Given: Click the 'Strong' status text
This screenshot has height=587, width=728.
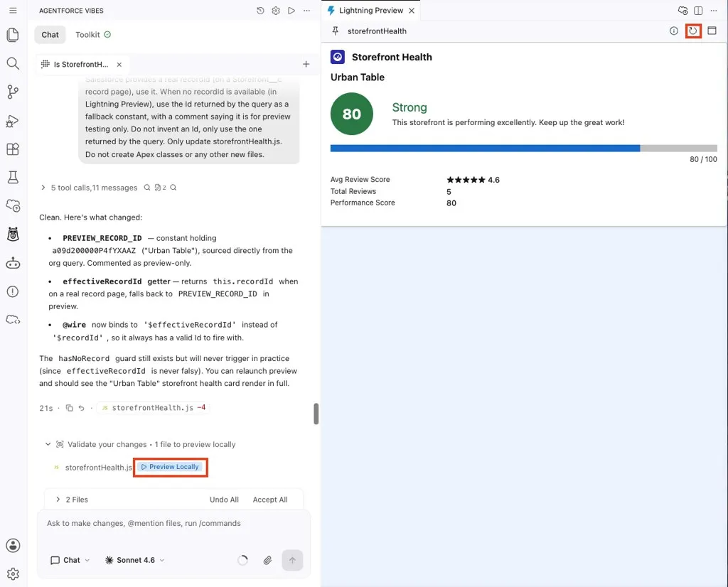Looking at the screenshot, I should (x=409, y=107).
